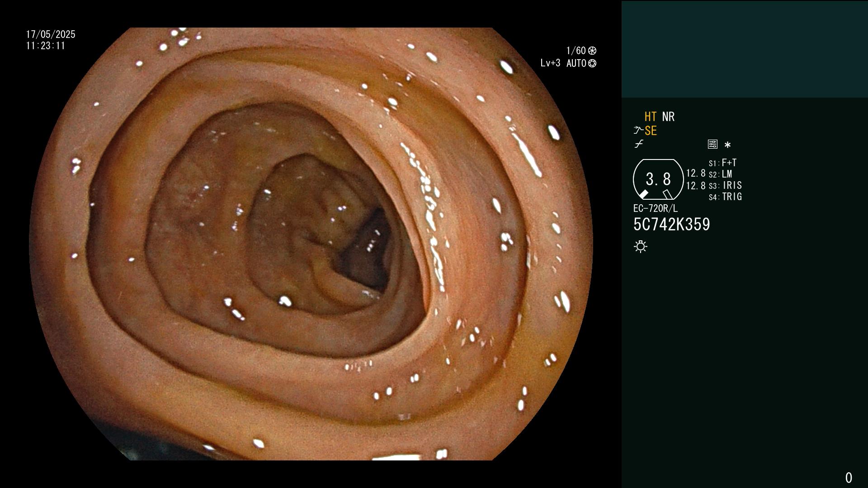Image resolution: width=868 pixels, height=488 pixels.
Task: Click the lamp light icon
Action: click(641, 247)
